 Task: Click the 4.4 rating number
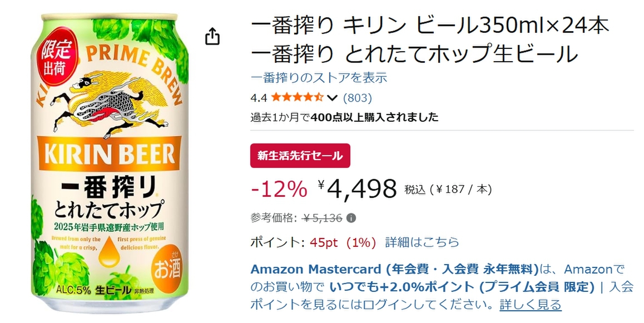(x=259, y=98)
